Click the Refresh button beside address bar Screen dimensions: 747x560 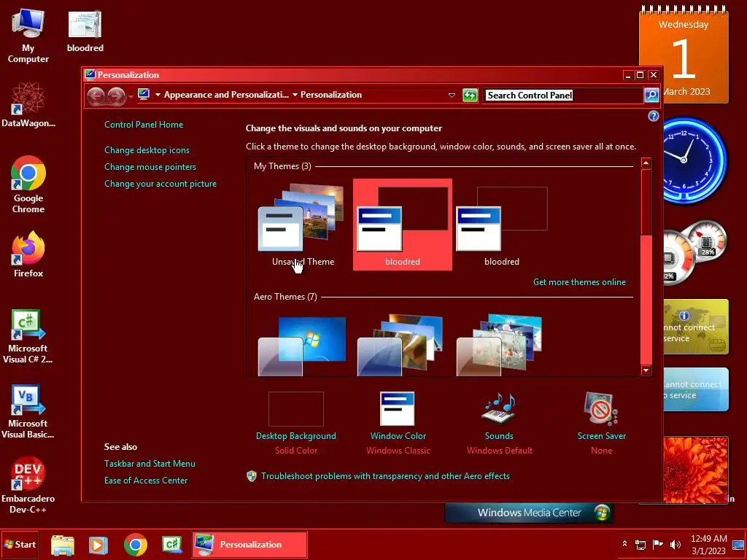pyautogui.click(x=471, y=96)
